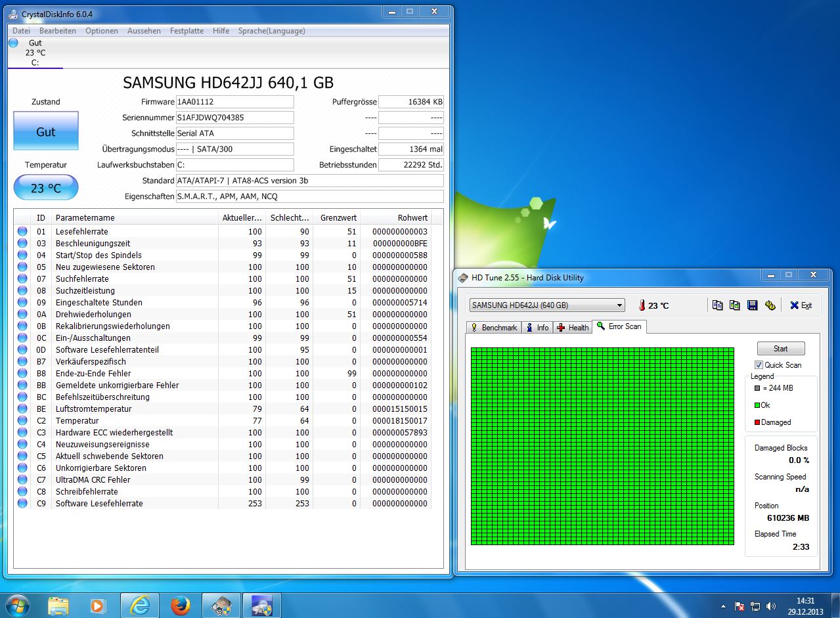Click the status orb for Ende-zu-Ende Fehler row
840x618 pixels.
click(23, 373)
